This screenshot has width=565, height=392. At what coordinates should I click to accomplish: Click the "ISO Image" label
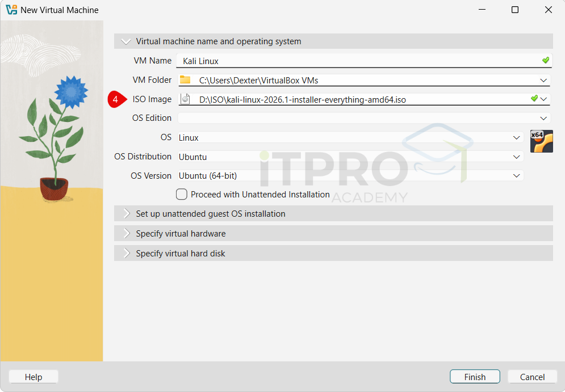pos(152,99)
